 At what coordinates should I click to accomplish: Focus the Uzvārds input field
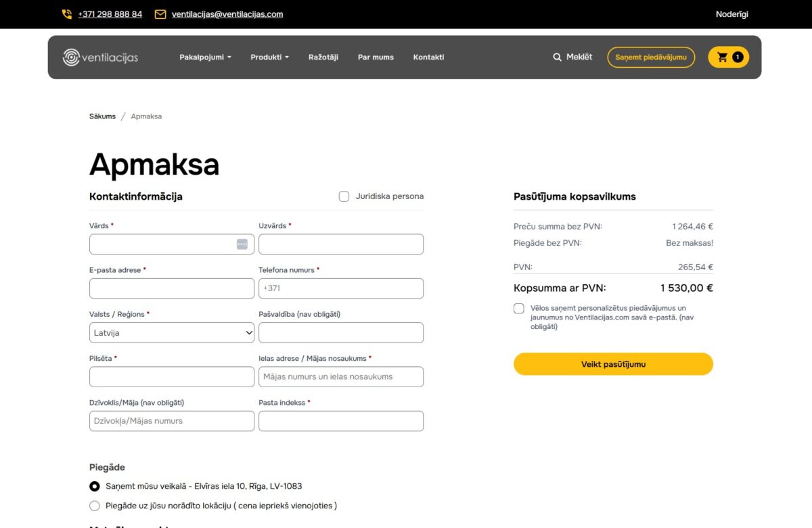(341, 244)
